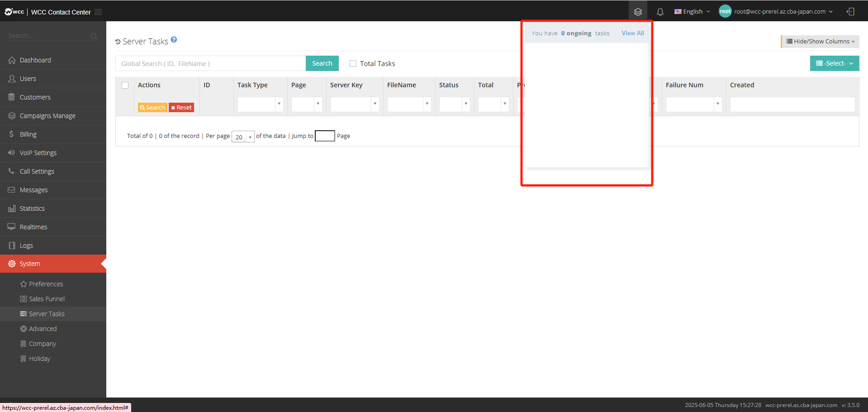This screenshot has height=412, width=868.
Task: Click the 'Created' column header
Action: (x=742, y=85)
